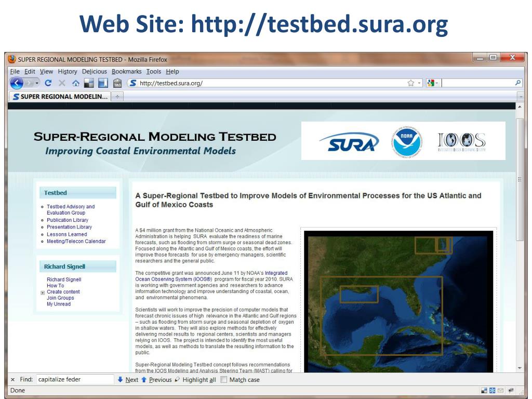Open the back/forward history dropdown arrow
532x399 pixels.
[x=37, y=83]
